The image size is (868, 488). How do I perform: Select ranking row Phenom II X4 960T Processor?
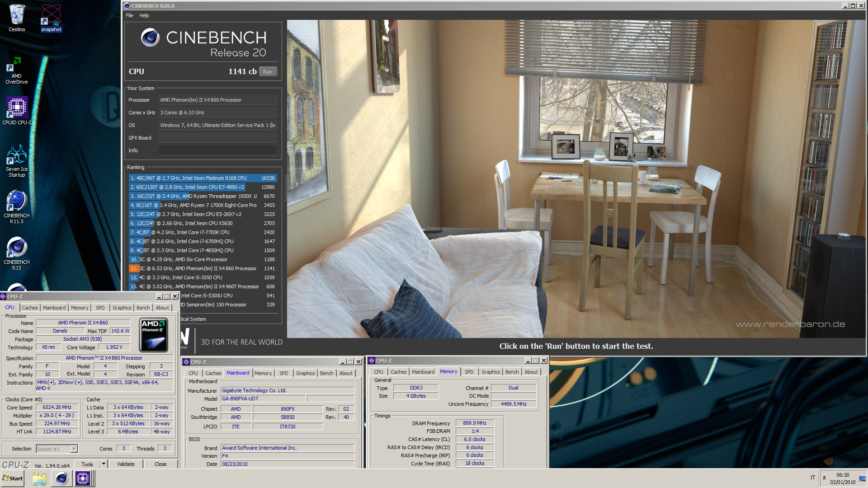[x=203, y=286]
